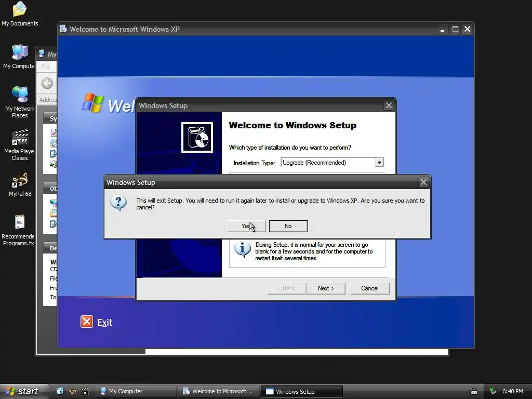Image resolution: width=532 pixels, height=399 pixels.
Task: Click the "Upgrade (Recommended)" selection text
Action: (314, 163)
